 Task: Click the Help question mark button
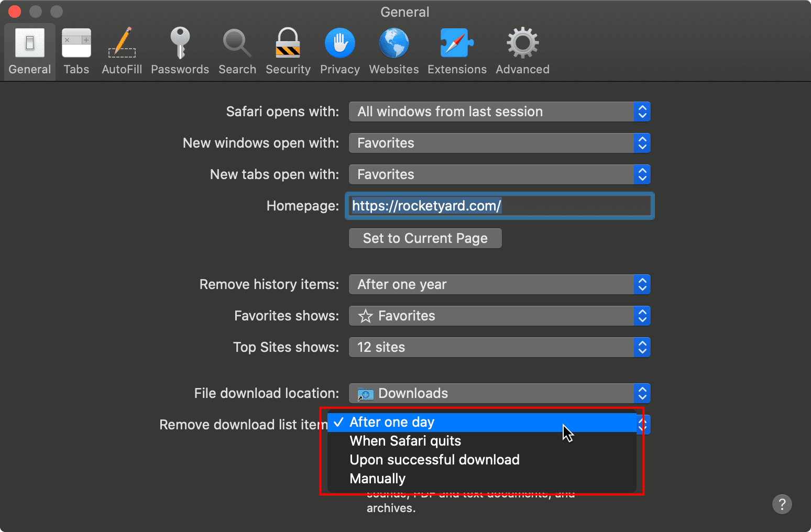click(782, 504)
